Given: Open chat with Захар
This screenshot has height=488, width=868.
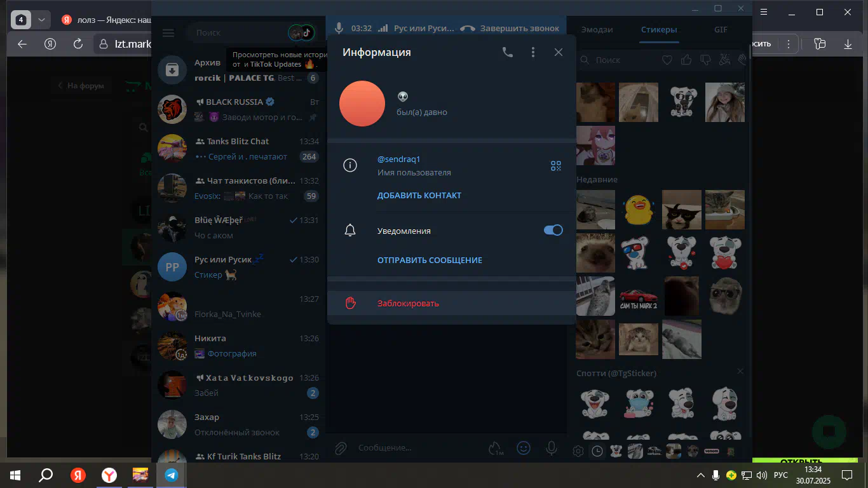Looking at the screenshot, I should (238, 424).
